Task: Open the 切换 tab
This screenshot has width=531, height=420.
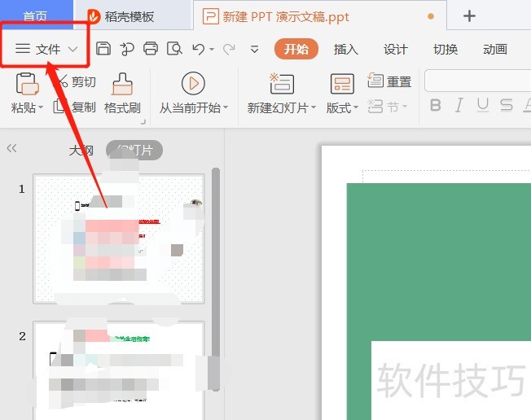Action: click(x=445, y=50)
